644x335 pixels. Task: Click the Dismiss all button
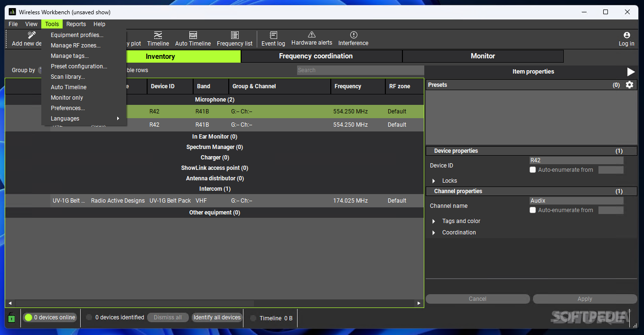[x=168, y=317]
